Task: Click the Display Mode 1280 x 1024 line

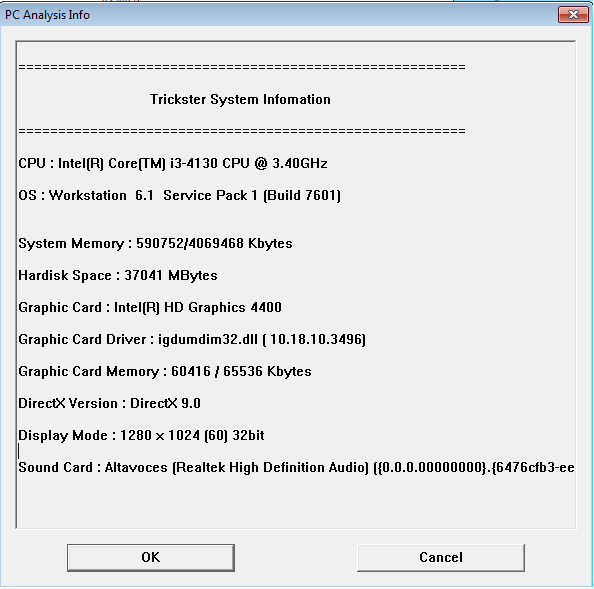Action: [x=141, y=436]
